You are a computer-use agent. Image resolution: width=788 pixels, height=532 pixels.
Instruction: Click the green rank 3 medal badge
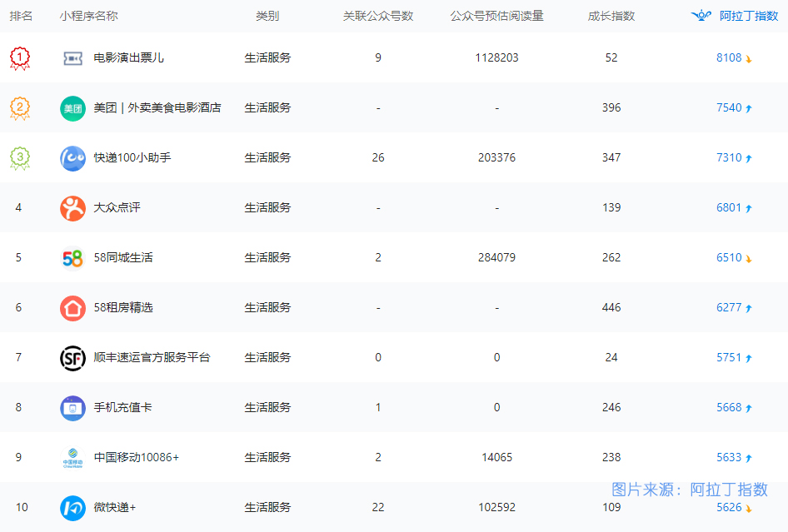pyautogui.click(x=20, y=158)
